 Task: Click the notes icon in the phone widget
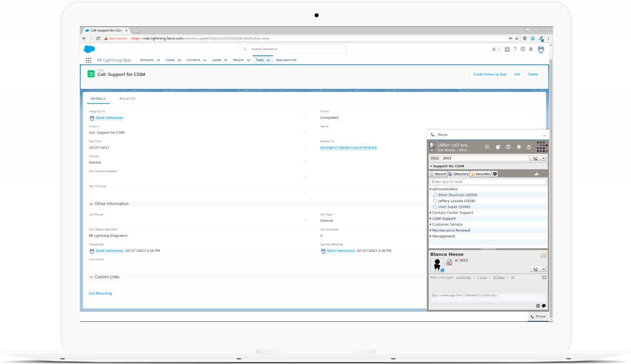click(x=487, y=147)
